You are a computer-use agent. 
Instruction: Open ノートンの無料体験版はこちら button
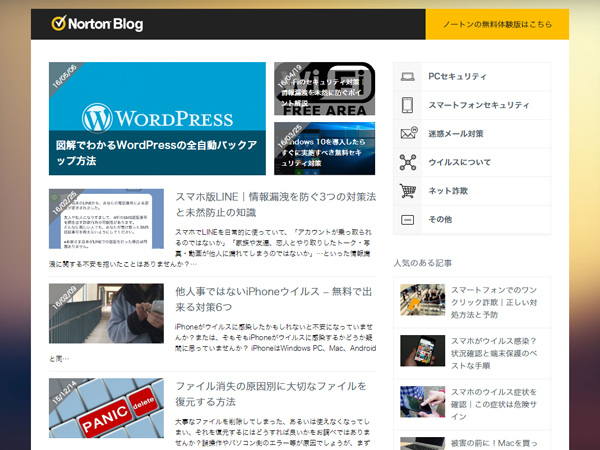coord(497,24)
